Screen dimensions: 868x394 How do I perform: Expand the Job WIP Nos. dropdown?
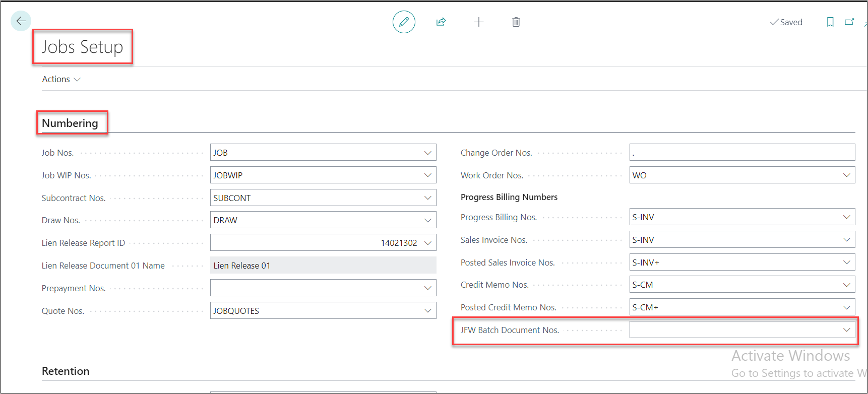(427, 175)
